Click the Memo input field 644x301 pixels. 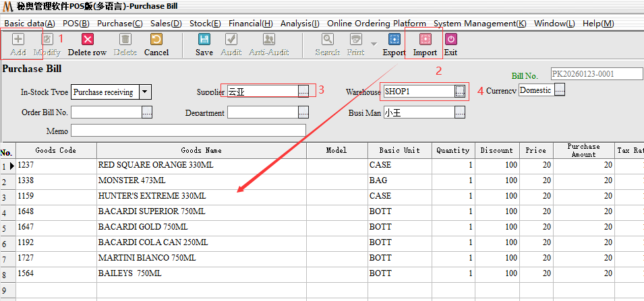click(x=188, y=130)
